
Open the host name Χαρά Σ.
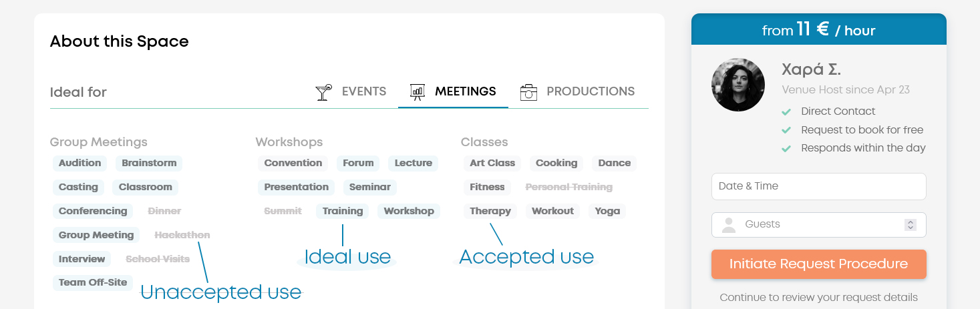[x=811, y=69]
